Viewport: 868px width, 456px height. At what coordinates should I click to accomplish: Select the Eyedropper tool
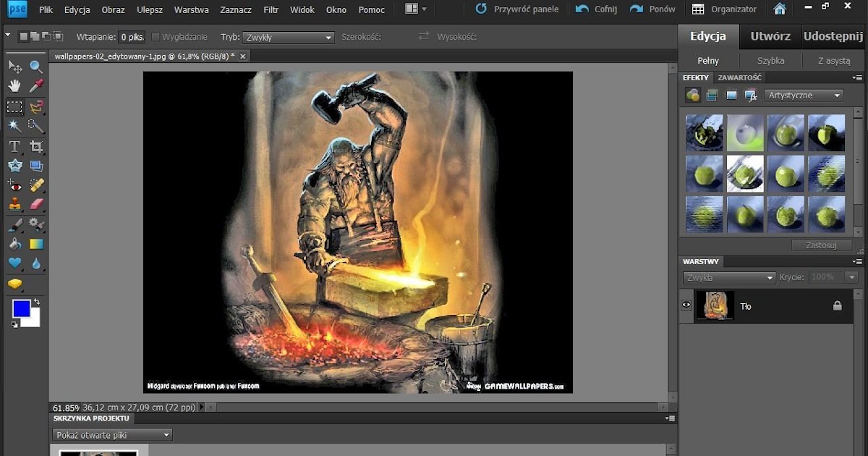[x=36, y=86]
